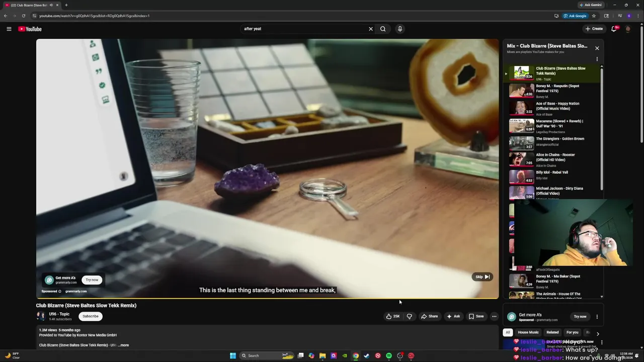Show more filter chips with arrow

(598, 333)
